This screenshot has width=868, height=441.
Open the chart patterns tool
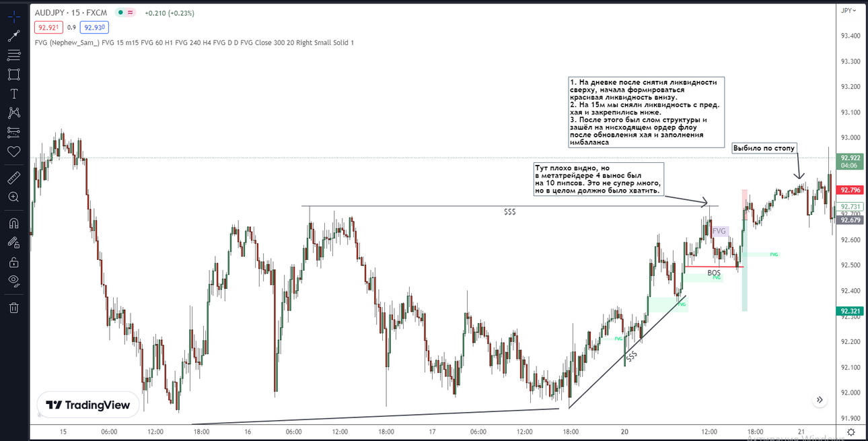coord(14,113)
